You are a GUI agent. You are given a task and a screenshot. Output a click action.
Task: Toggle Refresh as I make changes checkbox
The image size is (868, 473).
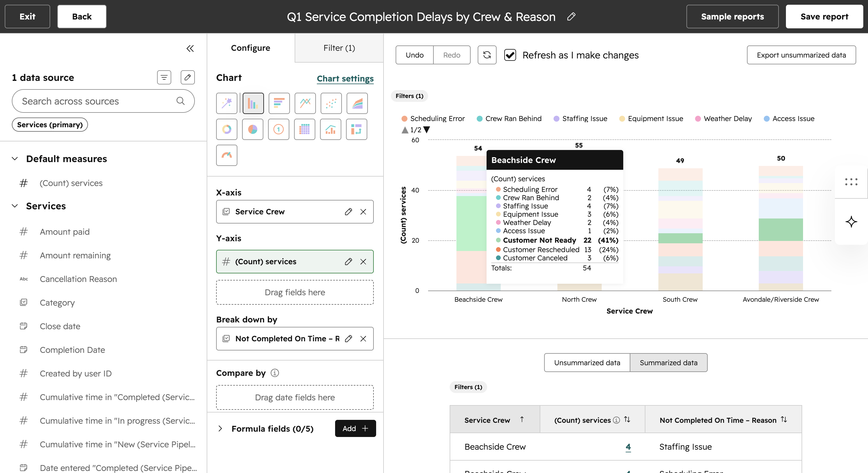[510, 55]
